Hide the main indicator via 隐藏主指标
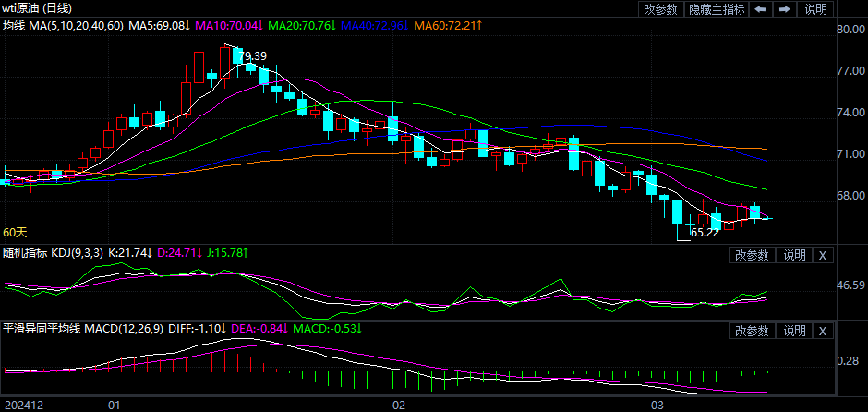The height and width of the screenshot is (412, 868). click(x=717, y=9)
